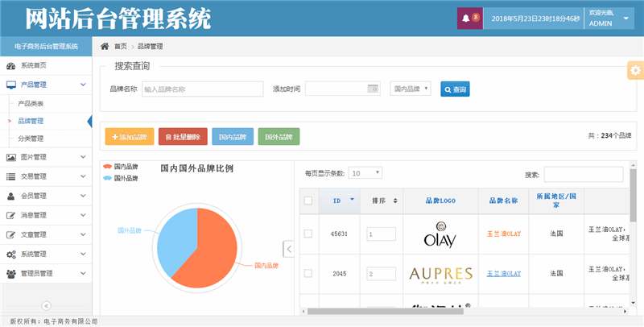Click the 图片管理 picture icon
Image resolution: width=644 pixels, height=327 pixels.
pyautogui.click(x=11, y=157)
